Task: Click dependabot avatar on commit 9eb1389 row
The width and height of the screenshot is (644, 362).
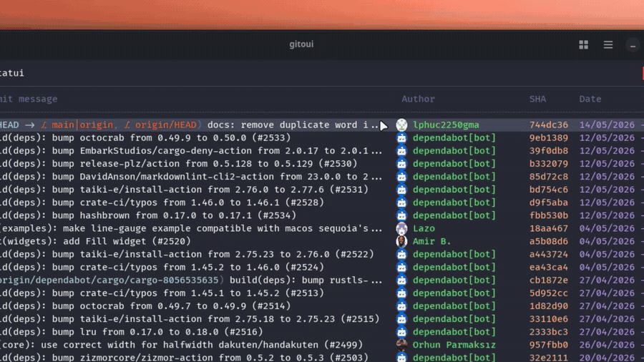Action: point(401,138)
